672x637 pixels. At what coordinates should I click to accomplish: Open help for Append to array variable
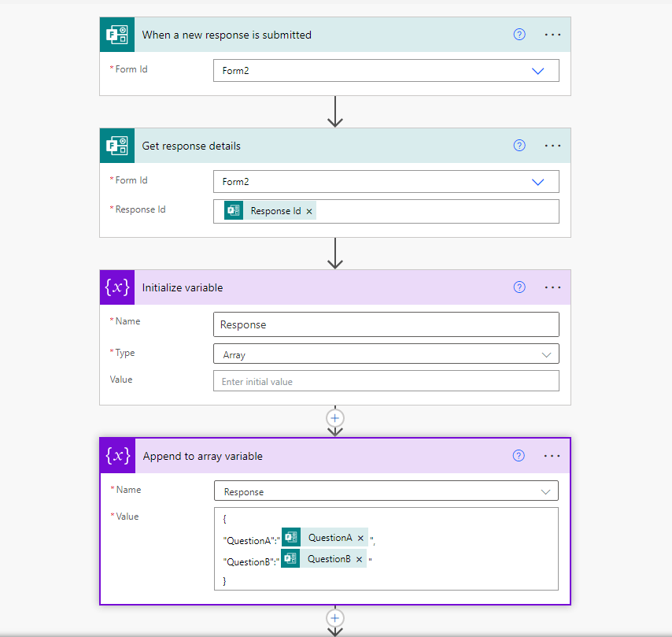tap(519, 456)
